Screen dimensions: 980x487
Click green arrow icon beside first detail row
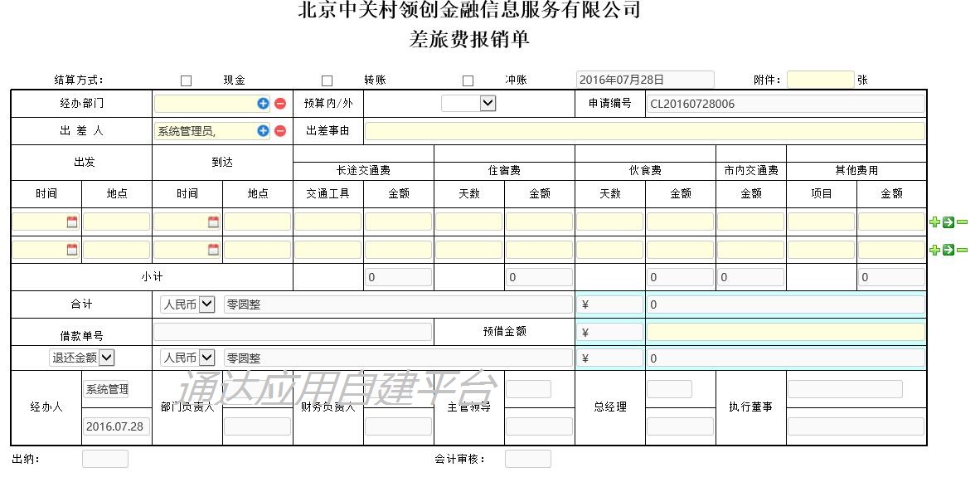point(948,222)
